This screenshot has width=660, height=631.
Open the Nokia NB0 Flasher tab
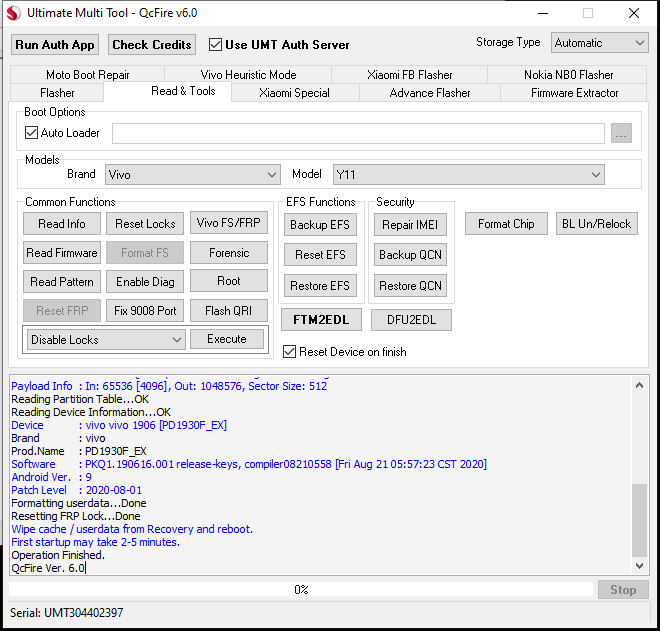(568, 75)
